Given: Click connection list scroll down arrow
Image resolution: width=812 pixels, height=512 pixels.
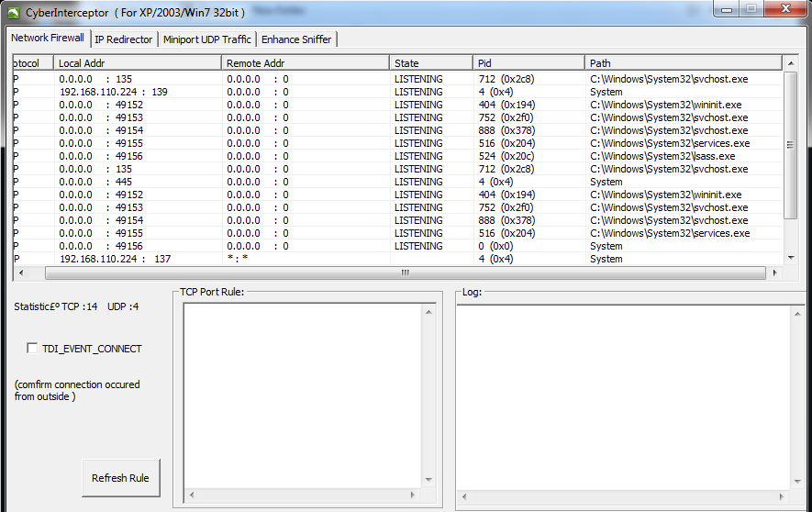Looking at the screenshot, I should pos(791,258).
